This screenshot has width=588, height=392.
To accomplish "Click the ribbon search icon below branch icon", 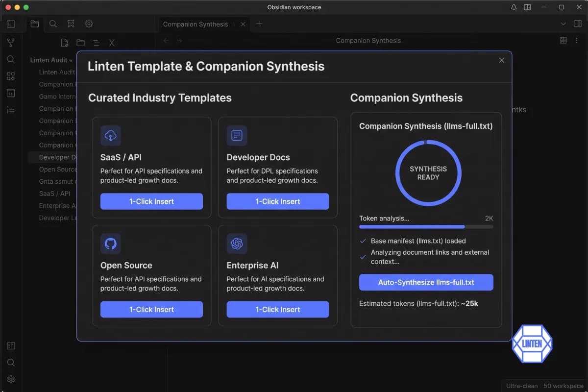I will coord(11,59).
